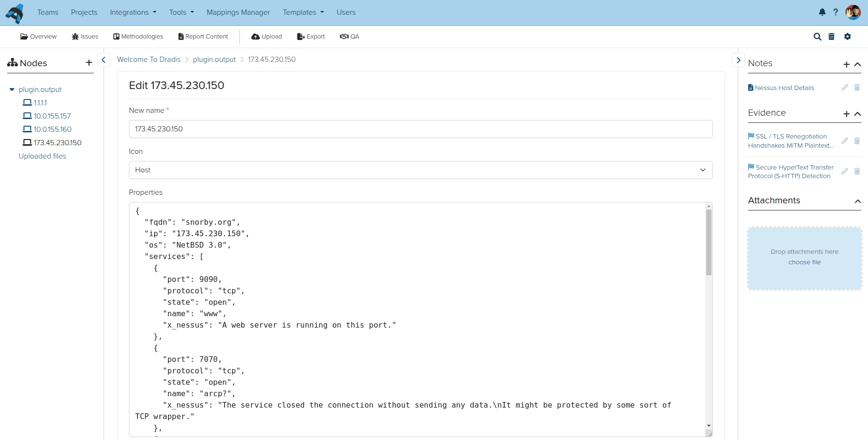Click the New name input field
This screenshot has height=440, width=868.
coord(421,129)
